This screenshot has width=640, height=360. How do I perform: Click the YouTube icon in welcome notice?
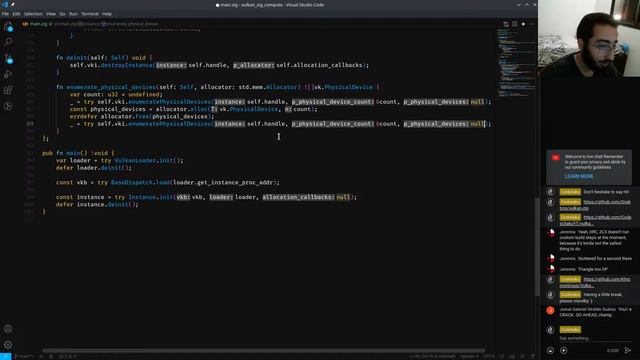tap(556, 158)
